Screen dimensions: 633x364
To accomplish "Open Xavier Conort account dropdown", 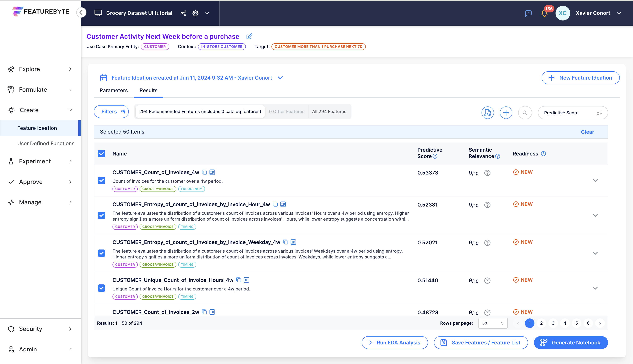I will click(x=619, y=13).
